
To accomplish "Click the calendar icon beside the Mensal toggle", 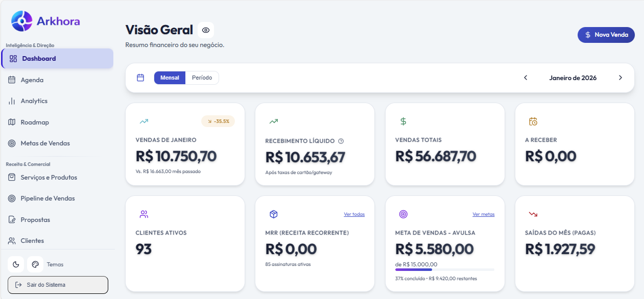I will click(140, 78).
